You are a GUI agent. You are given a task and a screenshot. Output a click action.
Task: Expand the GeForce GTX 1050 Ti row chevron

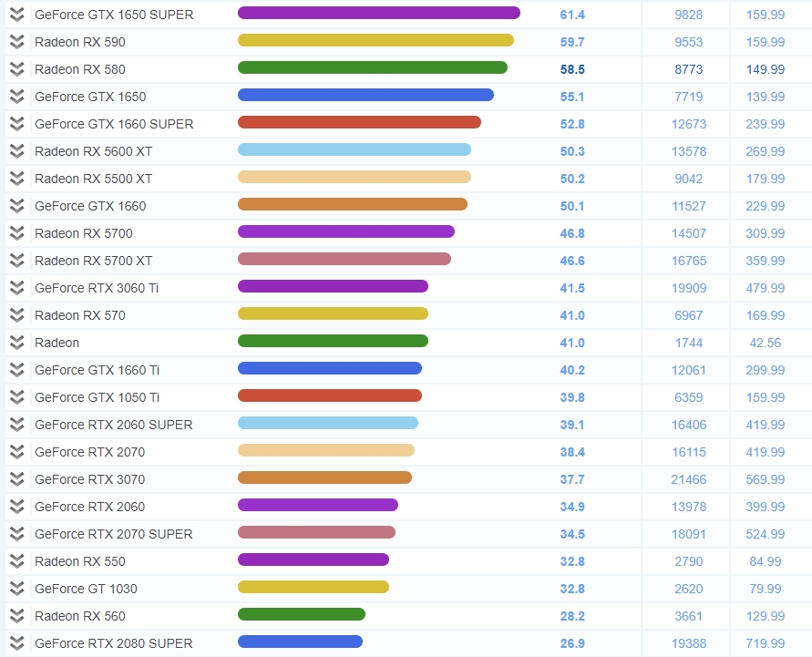pyautogui.click(x=17, y=397)
